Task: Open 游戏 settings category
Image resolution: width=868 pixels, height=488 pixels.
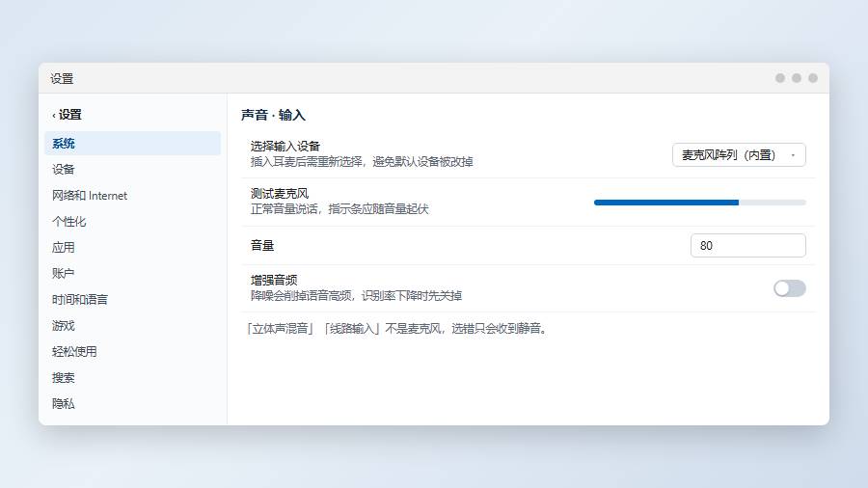Action: tap(132, 325)
